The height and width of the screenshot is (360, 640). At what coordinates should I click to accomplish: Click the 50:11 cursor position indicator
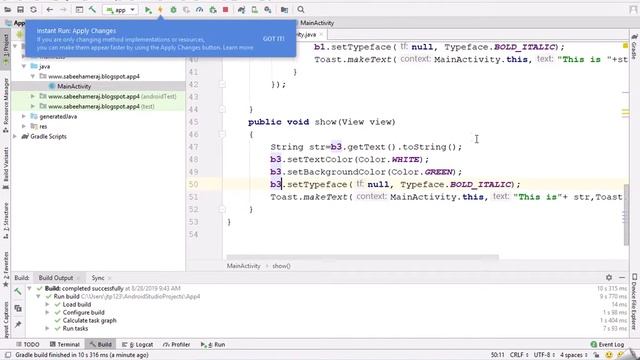[x=498, y=355]
